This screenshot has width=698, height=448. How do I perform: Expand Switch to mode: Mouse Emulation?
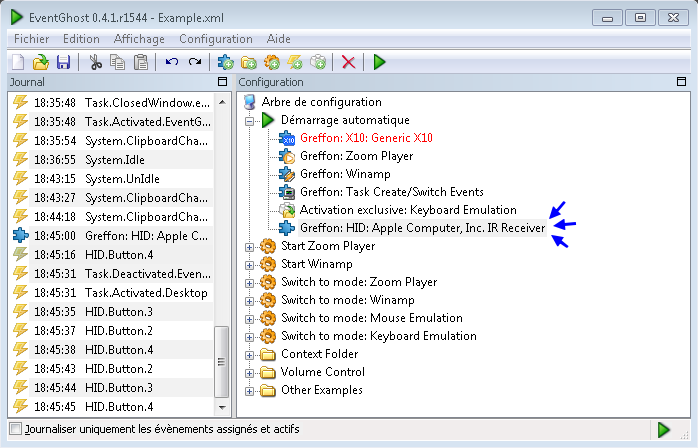tap(250, 319)
